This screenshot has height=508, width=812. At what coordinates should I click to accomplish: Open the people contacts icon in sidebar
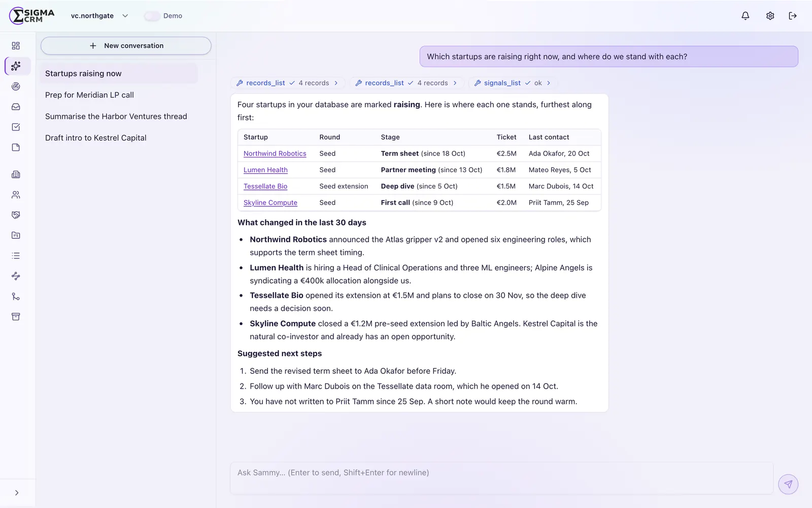[x=16, y=195]
